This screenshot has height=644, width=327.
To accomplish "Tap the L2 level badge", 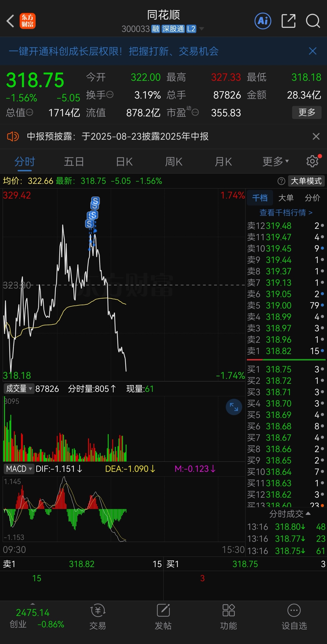I will click(191, 29).
